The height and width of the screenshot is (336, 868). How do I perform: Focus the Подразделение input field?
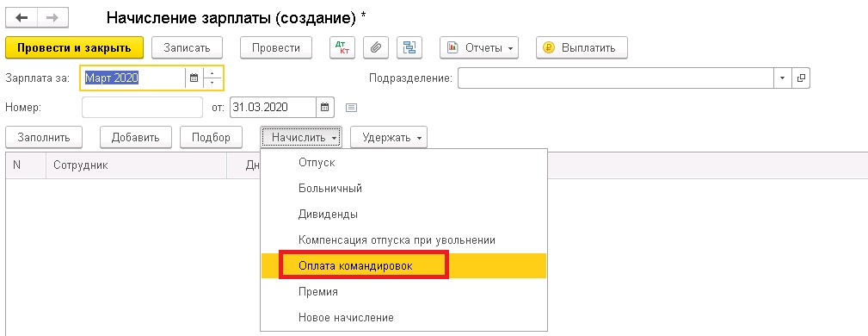pos(615,78)
